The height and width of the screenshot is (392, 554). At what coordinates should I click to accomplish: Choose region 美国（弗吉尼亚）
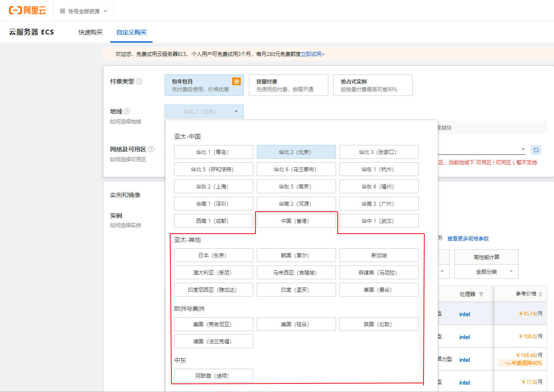click(x=214, y=324)
